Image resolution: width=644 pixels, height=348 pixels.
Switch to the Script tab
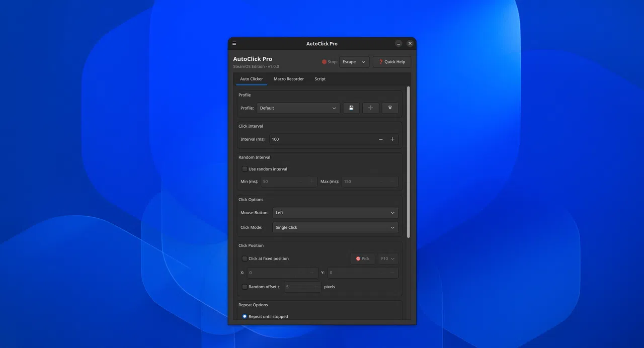(320, 79)
